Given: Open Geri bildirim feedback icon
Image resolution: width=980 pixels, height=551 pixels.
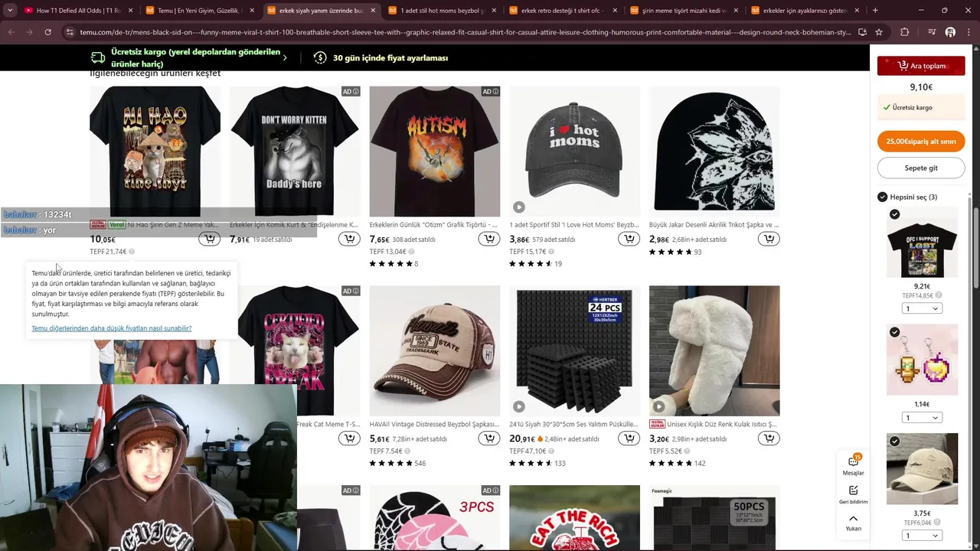Looking at the screenshot, I should [853, 494].
